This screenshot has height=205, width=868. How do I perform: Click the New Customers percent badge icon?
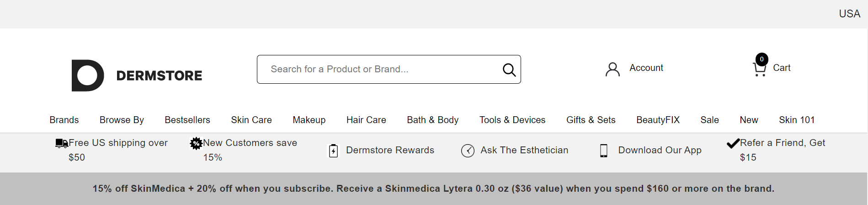[x=196, y=143]
